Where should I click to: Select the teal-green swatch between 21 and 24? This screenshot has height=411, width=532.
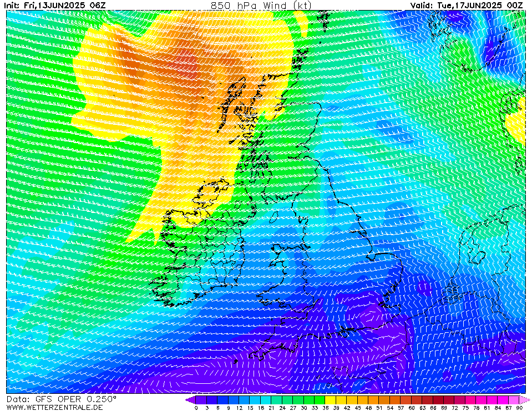pyautogui.click(x=277, y=400)
